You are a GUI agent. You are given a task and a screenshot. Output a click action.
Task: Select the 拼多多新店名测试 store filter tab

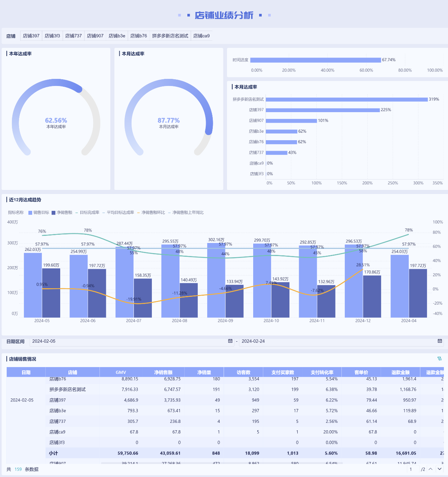[x=170, y=36]
